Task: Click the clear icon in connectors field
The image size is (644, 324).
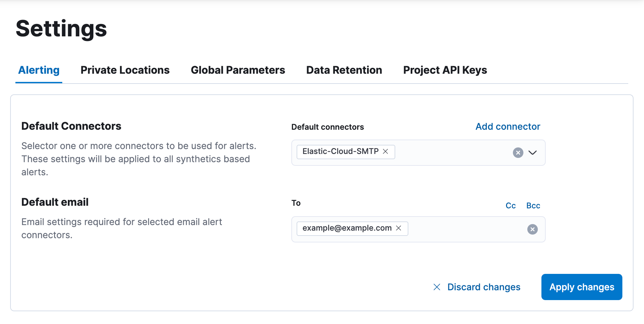Action: (518, 153)
